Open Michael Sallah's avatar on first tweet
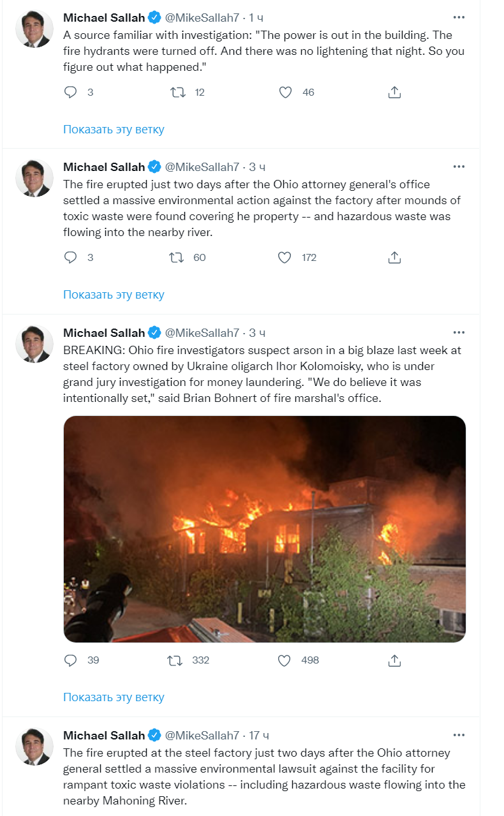504x816 pixels. tap(34, 29)
